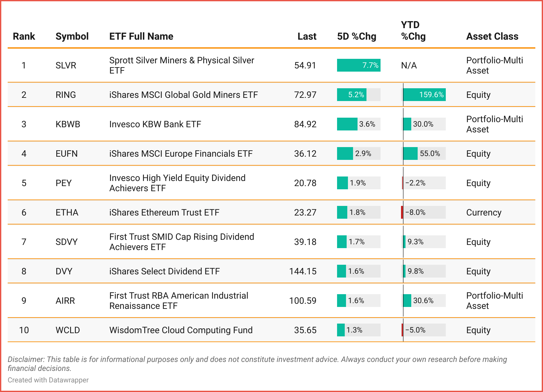
Task: Click the Currency asset class cell
Action: coord(484,212)
